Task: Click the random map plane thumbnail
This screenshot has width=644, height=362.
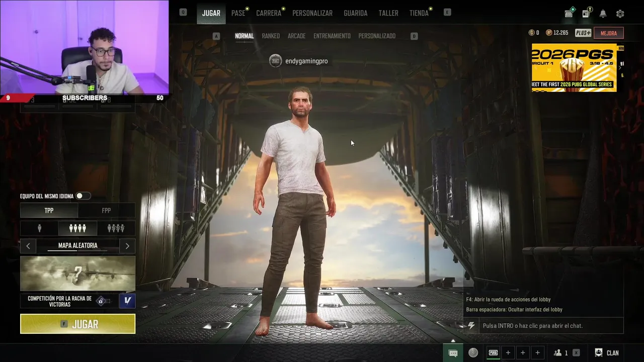Action: point(77,274)
